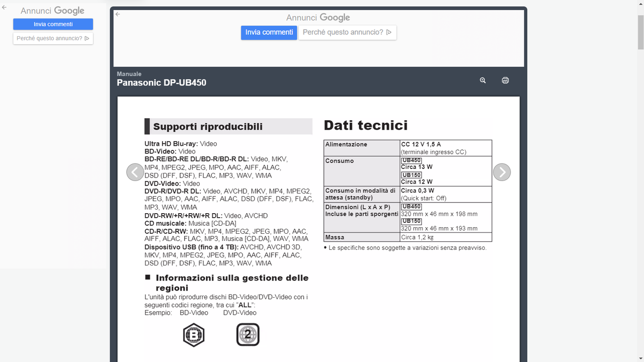Click 'Invia commenti' in top banner ad
This screenshot has height=362, width=644.
(269, 33)
